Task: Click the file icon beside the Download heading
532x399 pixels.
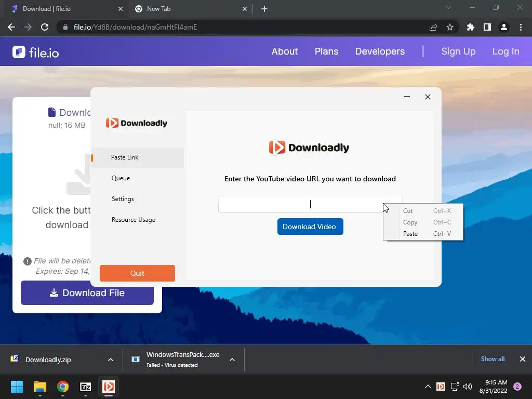Action: pyautogui.click(x=52, y=112)
